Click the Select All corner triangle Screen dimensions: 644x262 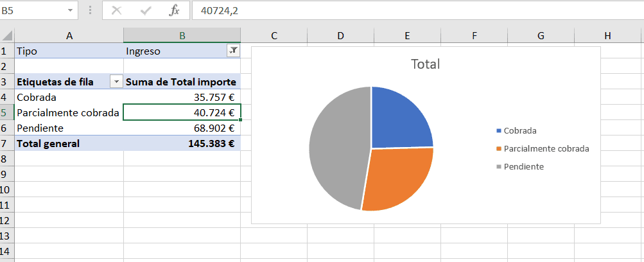click(8, 35)
